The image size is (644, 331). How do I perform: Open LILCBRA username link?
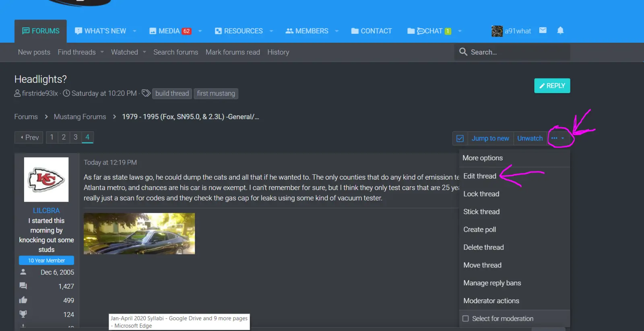tap(46, 211)
